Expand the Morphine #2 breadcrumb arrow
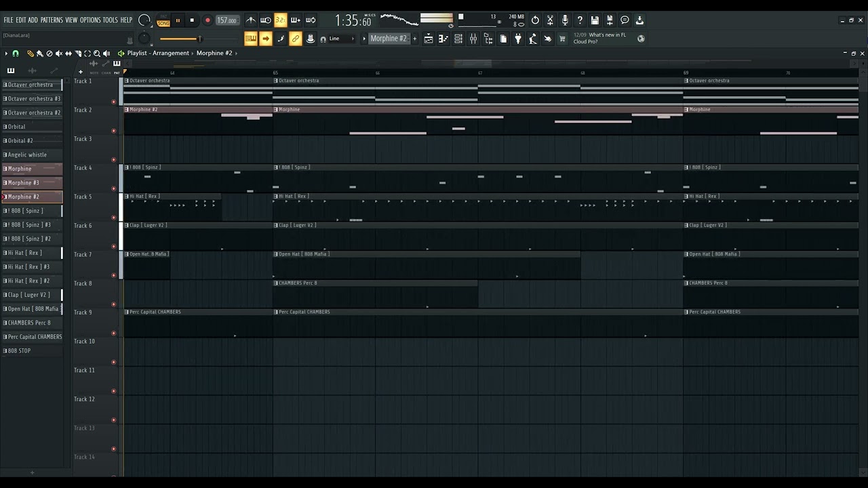868x488 pixels. (x=235, y=53)
